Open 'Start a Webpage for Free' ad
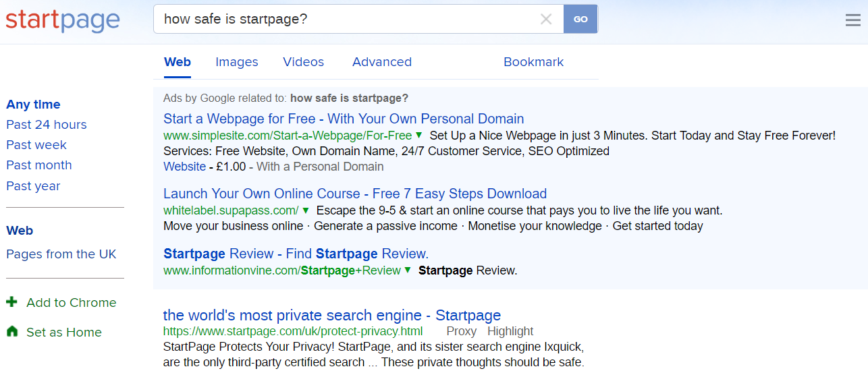The height and width of the screenshot is (373, 868). pyautogui.click(x=344, y=119)
